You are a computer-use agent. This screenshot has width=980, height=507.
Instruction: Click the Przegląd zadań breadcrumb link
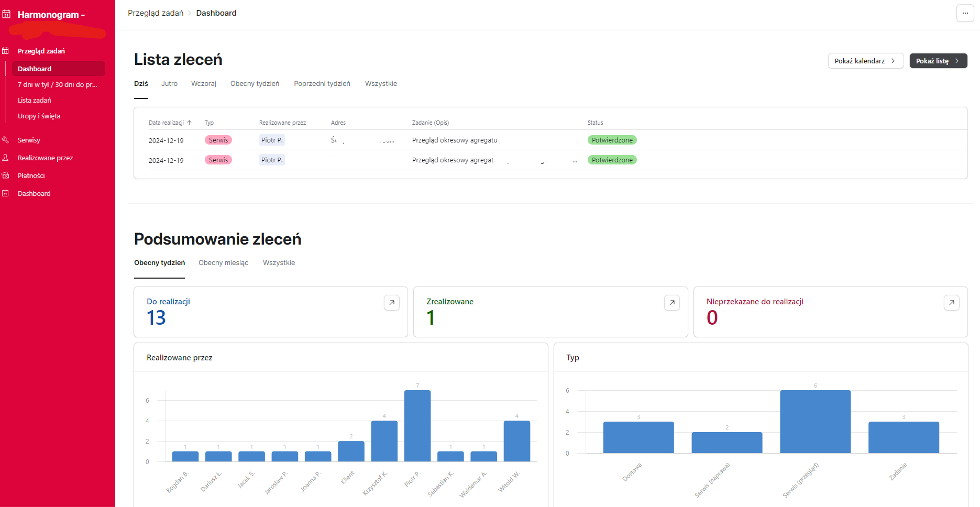click(156, 13)
